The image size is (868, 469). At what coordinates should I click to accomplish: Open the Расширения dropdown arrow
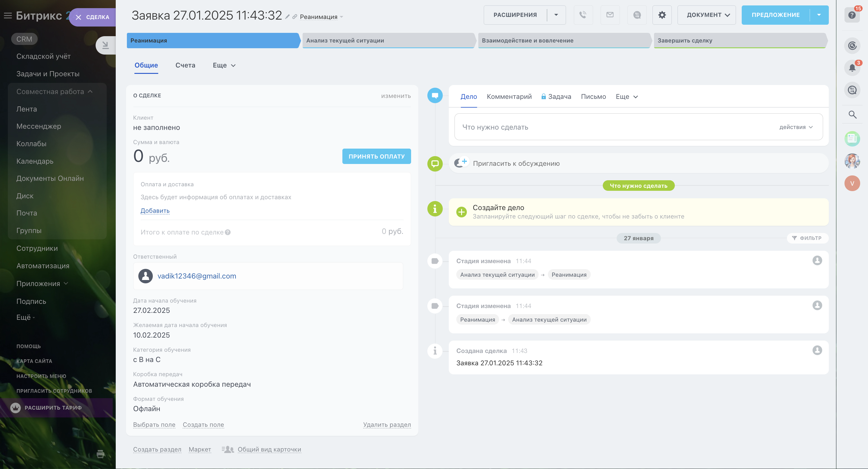(556, 15)
